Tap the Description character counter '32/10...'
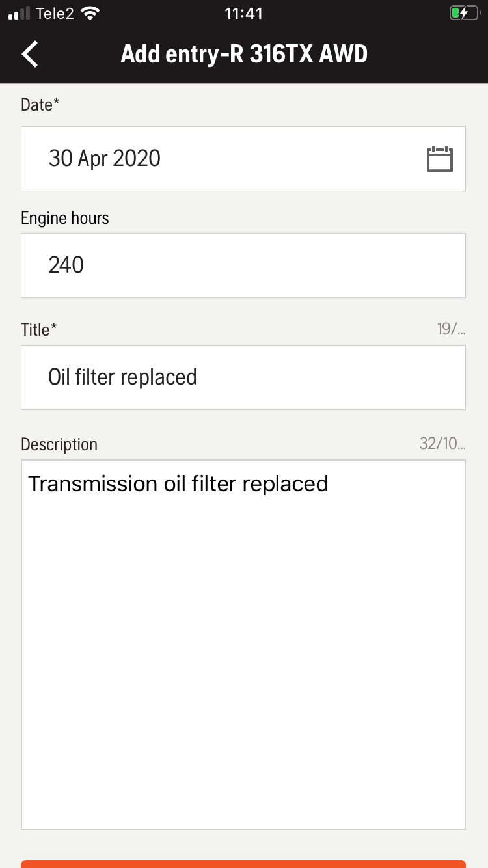This screenshot has width=488, height=868. click(x=442, y=444)
